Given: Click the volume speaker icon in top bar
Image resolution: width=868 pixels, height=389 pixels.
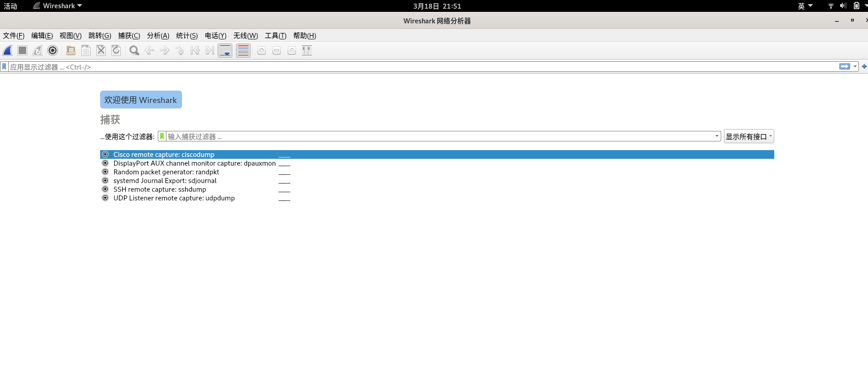Looking at the screenshot, I should point(843,6).
